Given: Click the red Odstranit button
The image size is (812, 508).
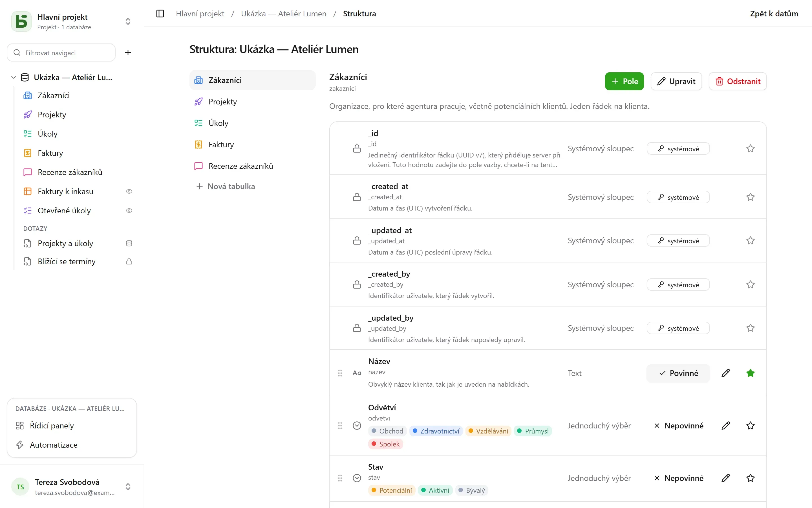Looking at the screenshot, I should point(738,81).
